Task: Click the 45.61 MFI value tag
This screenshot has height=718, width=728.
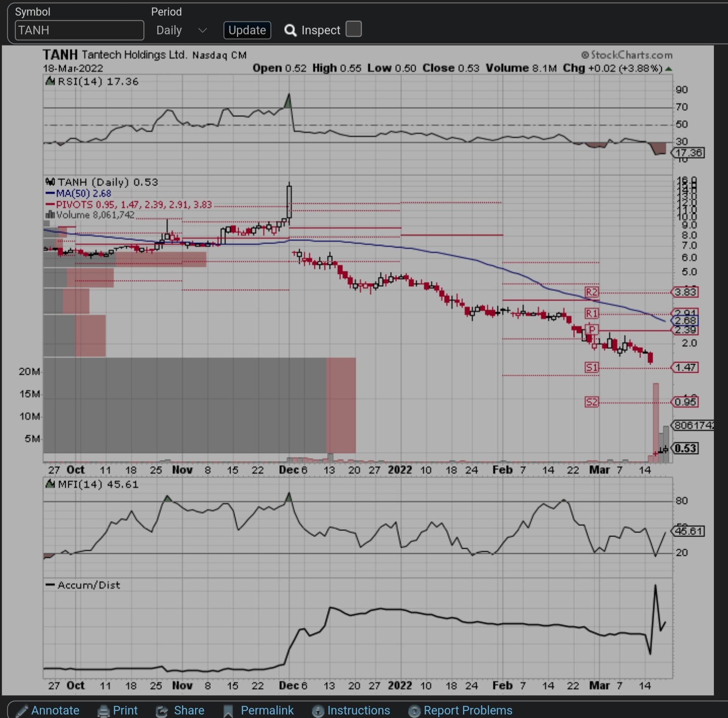Action: (688, 531)
